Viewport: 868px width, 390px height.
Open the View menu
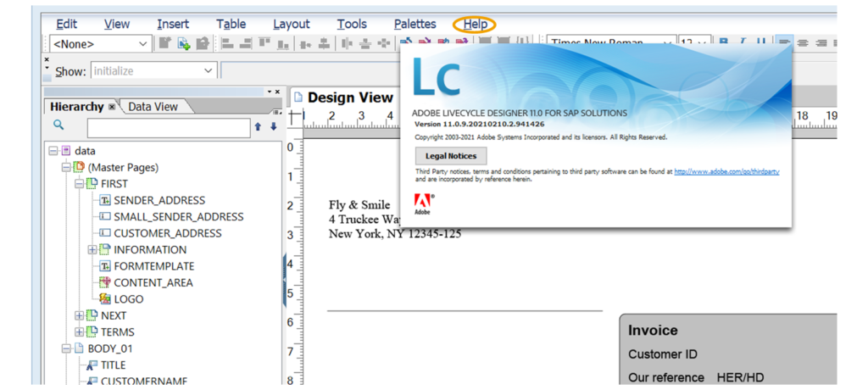(x=117, y=25)
